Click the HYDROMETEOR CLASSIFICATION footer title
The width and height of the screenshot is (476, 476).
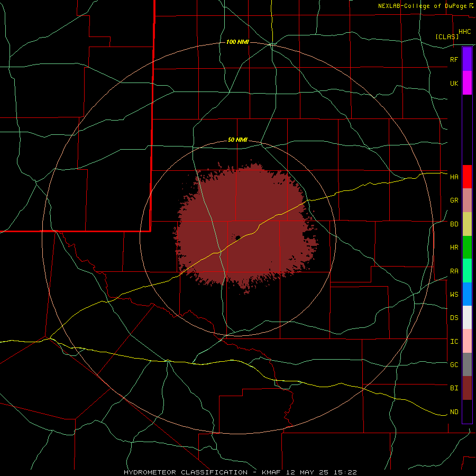(x=186, y=472)
